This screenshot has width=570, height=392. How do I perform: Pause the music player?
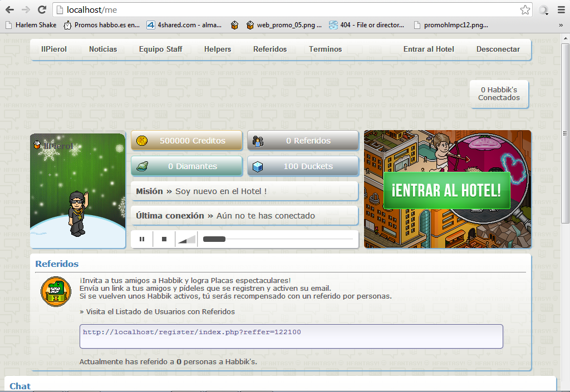(142, 239)
